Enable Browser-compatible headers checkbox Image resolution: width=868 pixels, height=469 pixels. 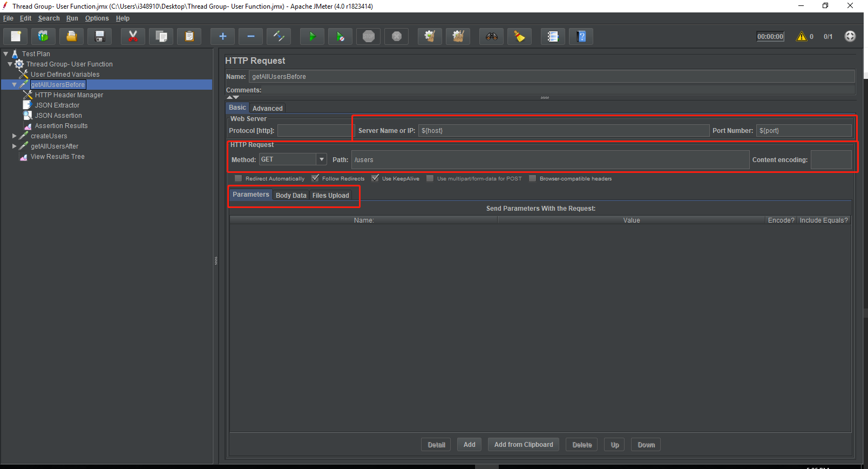point(532,178)
